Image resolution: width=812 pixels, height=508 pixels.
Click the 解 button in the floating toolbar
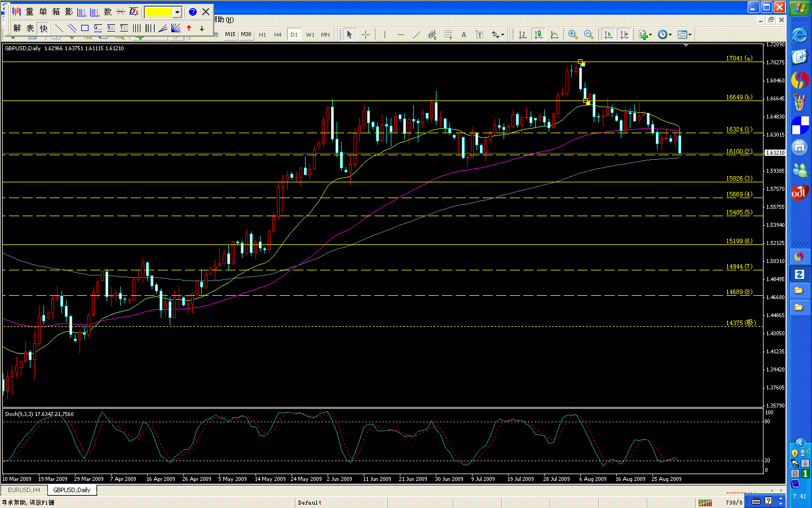point(17,28)
